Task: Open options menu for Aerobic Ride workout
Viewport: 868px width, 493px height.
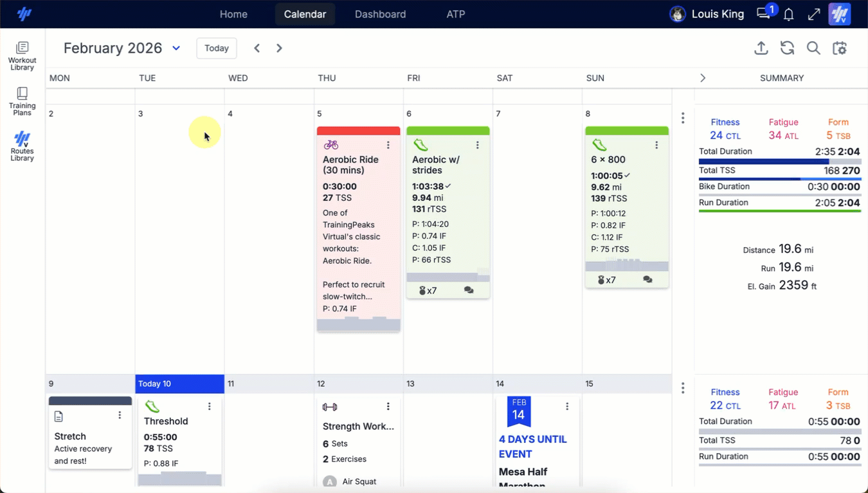Action: point(388,145)
